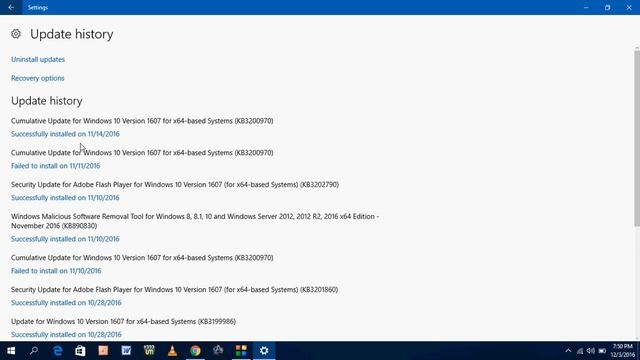Minimize the Settings window
Image resolution: width=640 pixels, height=360 pixels.
586,7
